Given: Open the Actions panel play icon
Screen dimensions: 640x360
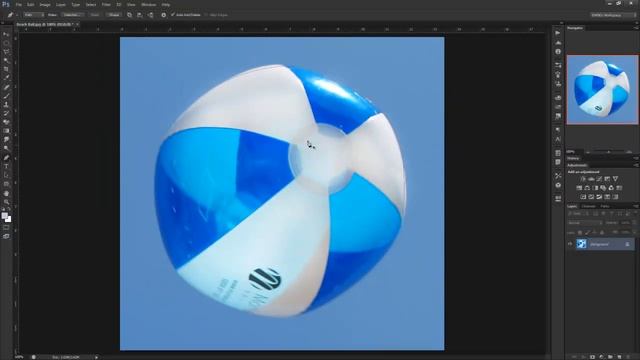Looking at the screenshot, I should [x=558, y=33].
